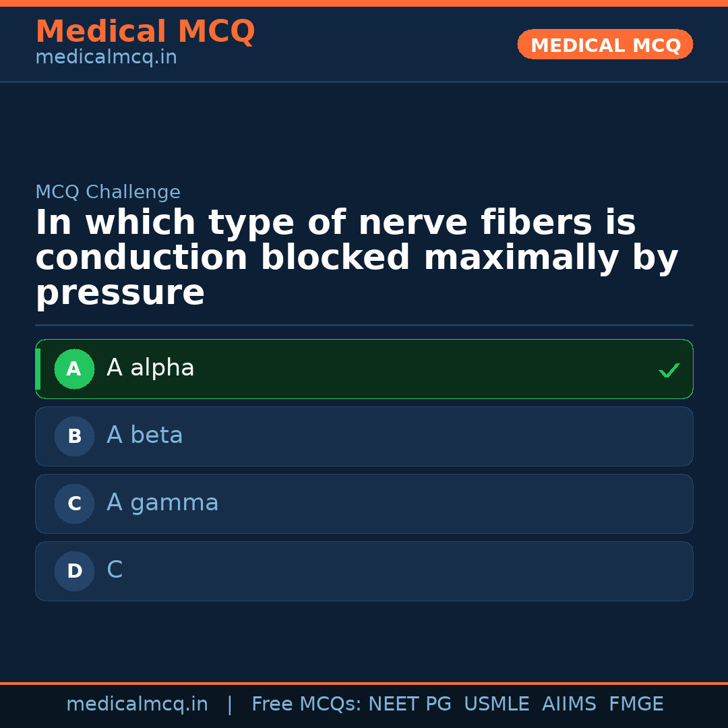Click the Medical MCQ logo text
This screenshot has width=728, height=728.
[x=145, y=31]
